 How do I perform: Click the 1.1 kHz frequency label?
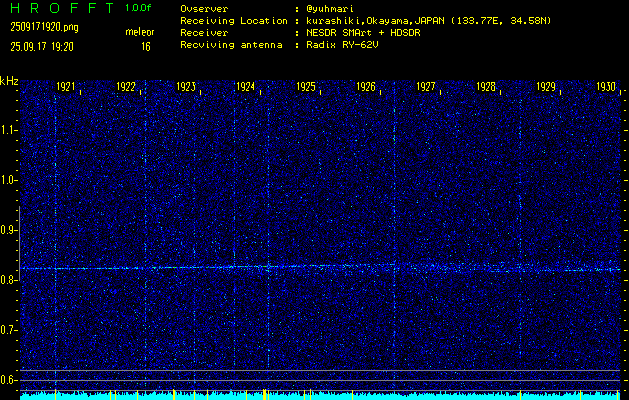pyautogui.click(x=8, y=130)
